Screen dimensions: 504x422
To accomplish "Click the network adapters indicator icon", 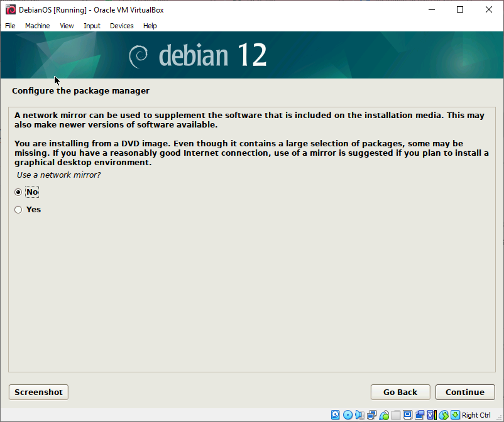I will pyautogui.click(x=372, y=415).
